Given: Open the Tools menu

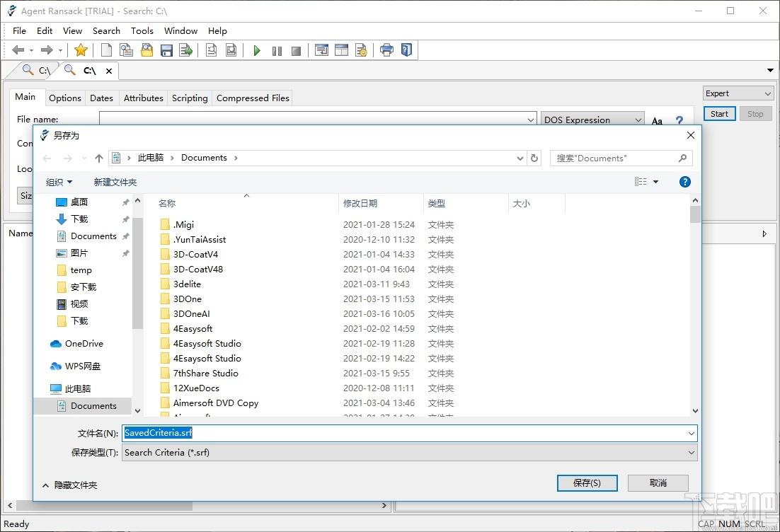Looking at the screenshot, I should 142,31.
